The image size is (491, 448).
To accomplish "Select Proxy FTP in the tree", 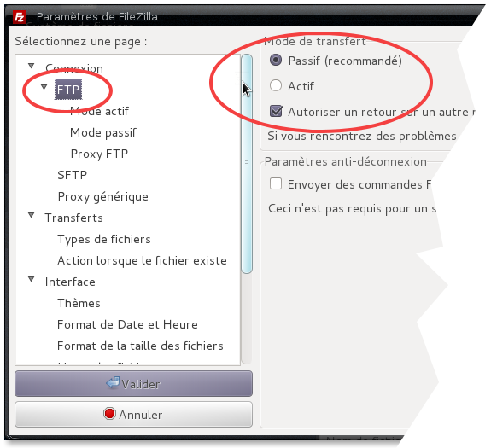I will coord(99,154).
